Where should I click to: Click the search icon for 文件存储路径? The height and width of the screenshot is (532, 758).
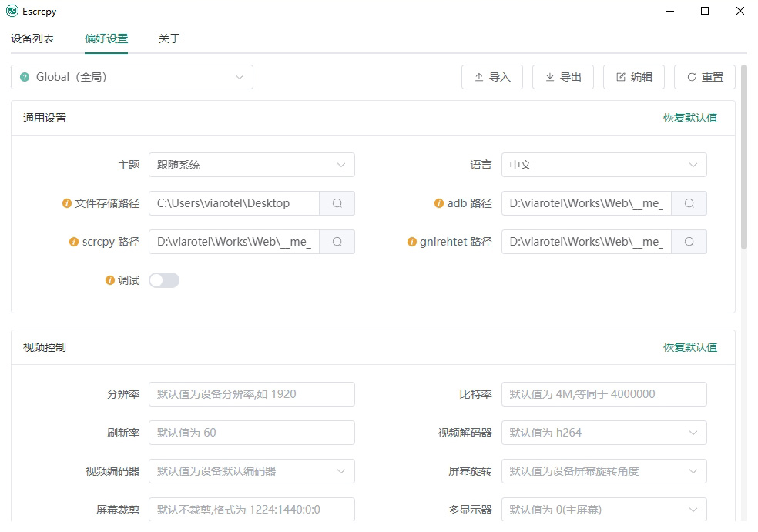(x=337, y=203)
